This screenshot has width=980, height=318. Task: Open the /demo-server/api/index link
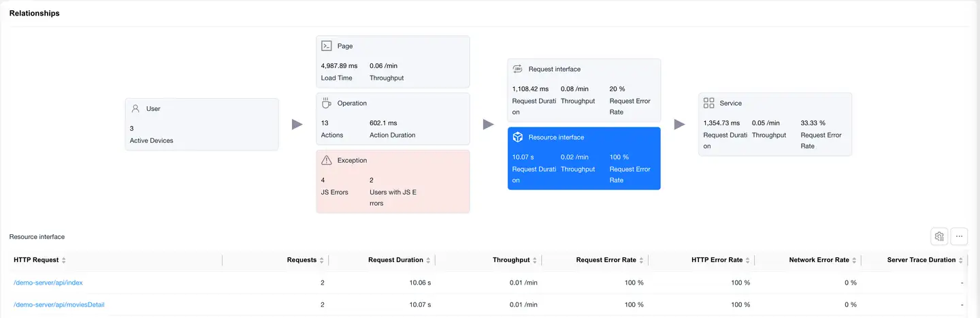(48, 283)
